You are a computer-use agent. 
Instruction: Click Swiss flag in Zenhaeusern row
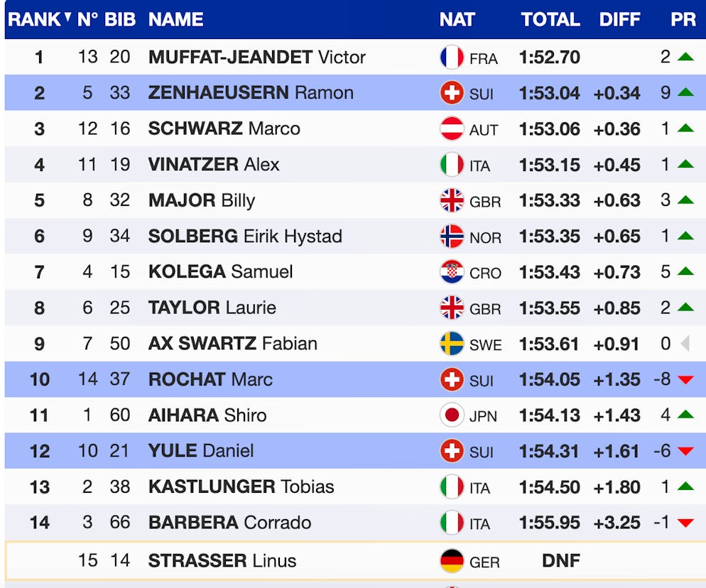click(452, 93)
